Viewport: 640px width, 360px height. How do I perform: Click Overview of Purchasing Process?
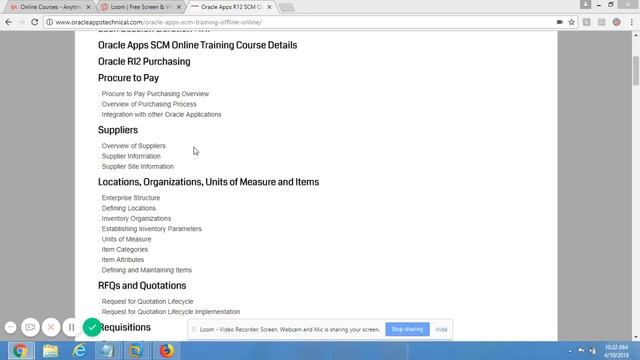pyautogui.click(x=149, y=104)
